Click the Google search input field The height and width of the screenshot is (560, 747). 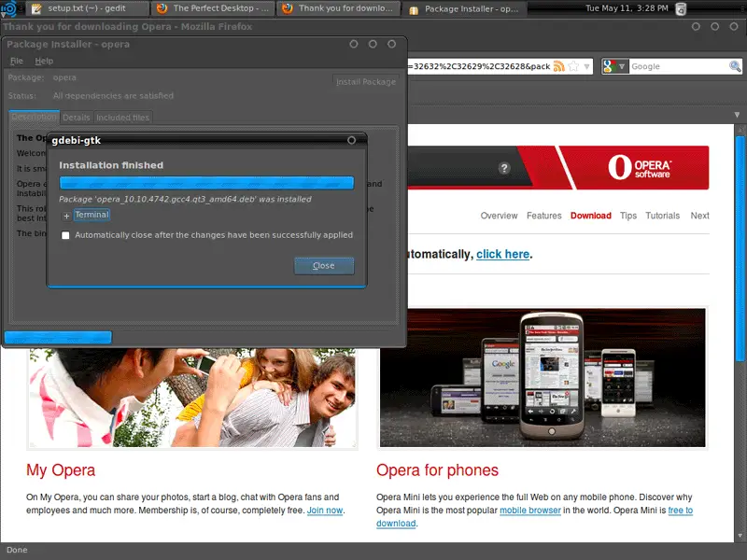tap(679, 66)
